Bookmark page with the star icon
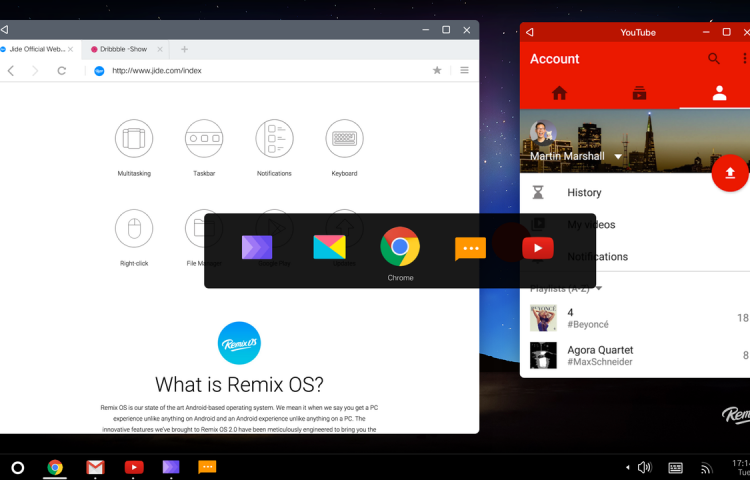This screenshot has height=480, width=750. pos(437,71)
